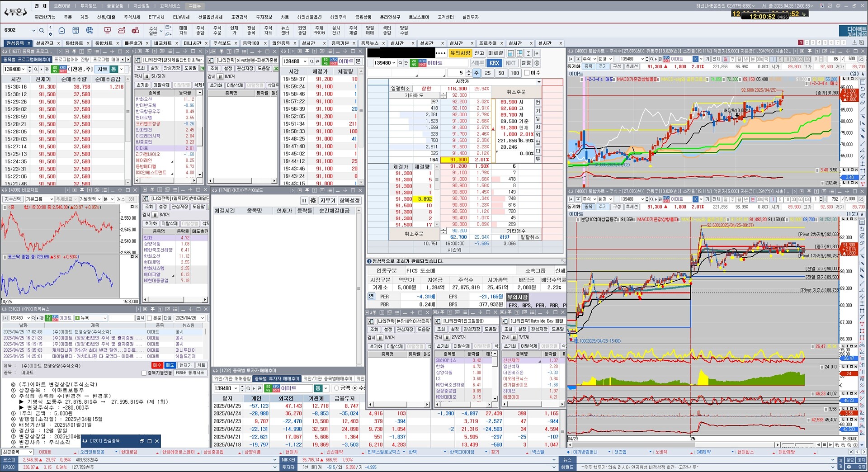Open the calculator icon in the main toolbar
The width and height of the screenshot is (868, 472).
(75, 30)
